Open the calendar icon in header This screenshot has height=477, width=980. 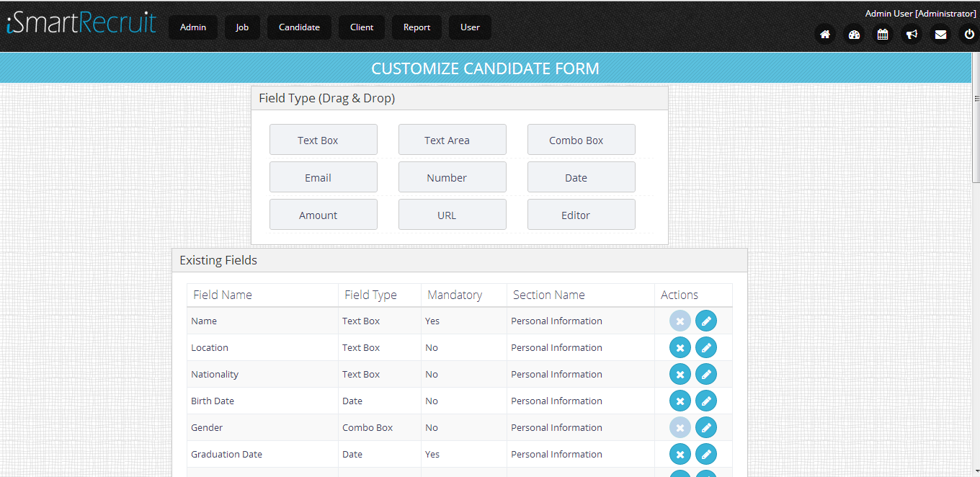coord(883,35)
